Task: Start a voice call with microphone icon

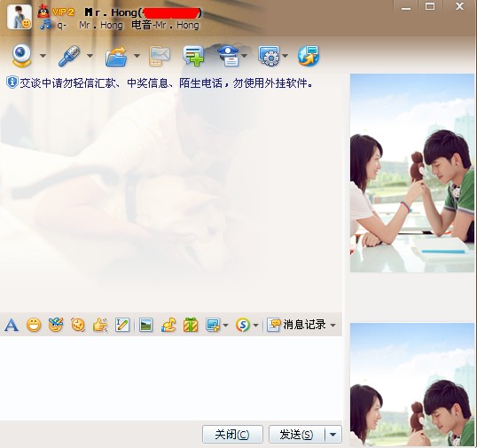Action: [69, 56]
